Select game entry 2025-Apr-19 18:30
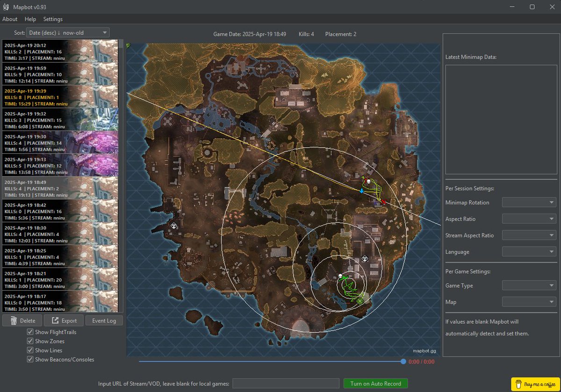The width and height of the screenshot is (561, 392). [x=60, y=233]
